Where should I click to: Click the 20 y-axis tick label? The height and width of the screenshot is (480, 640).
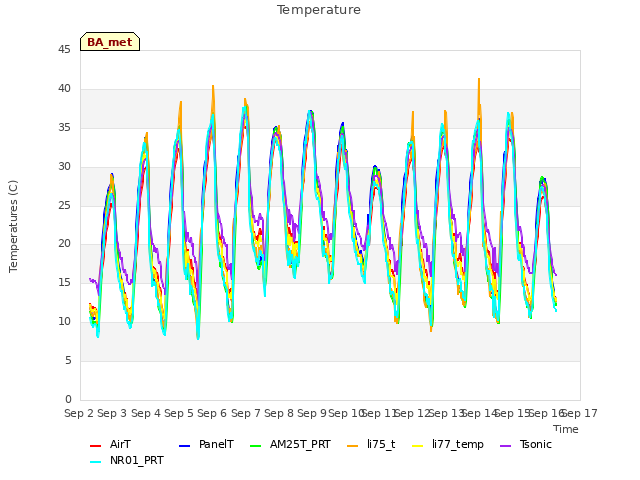click(x=64, y=244)
